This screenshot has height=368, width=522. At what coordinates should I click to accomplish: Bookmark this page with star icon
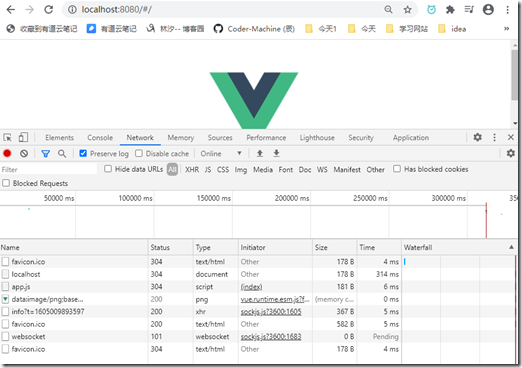(x=407, y=10)
